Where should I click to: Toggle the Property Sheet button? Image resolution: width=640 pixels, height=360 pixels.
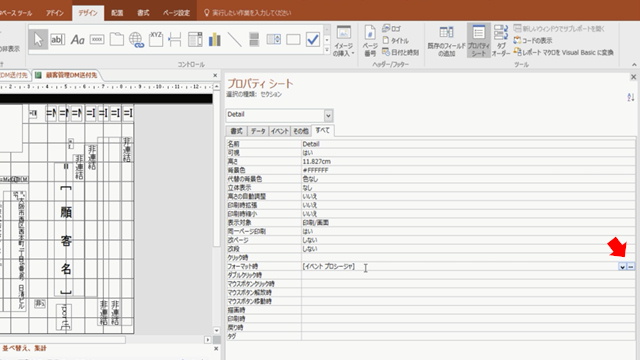click(x=478, y=40)
